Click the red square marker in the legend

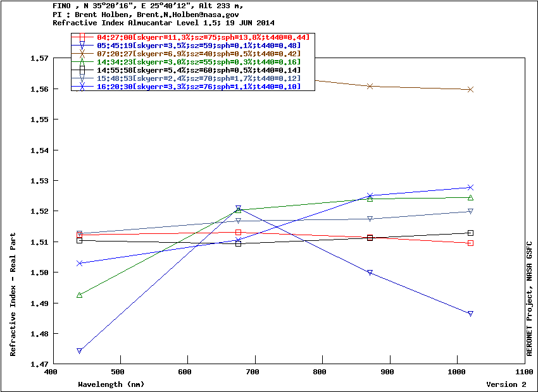click(82, 37)
